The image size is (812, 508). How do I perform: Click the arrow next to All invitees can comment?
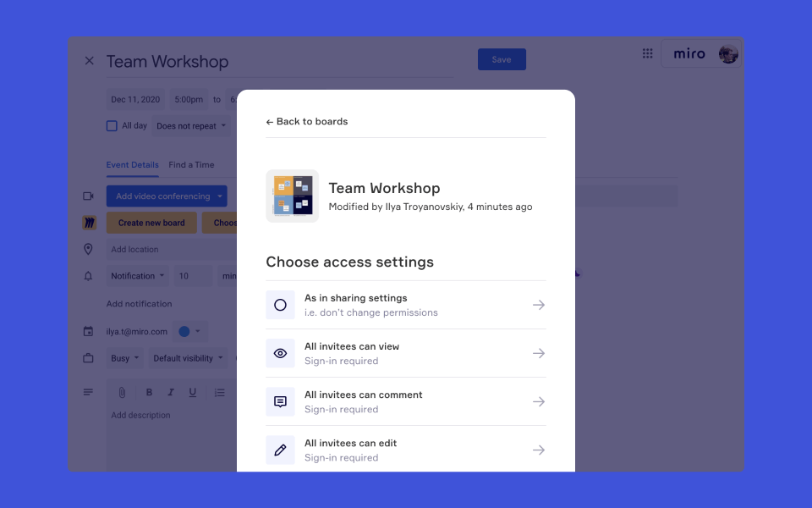(x=539, y=401)
